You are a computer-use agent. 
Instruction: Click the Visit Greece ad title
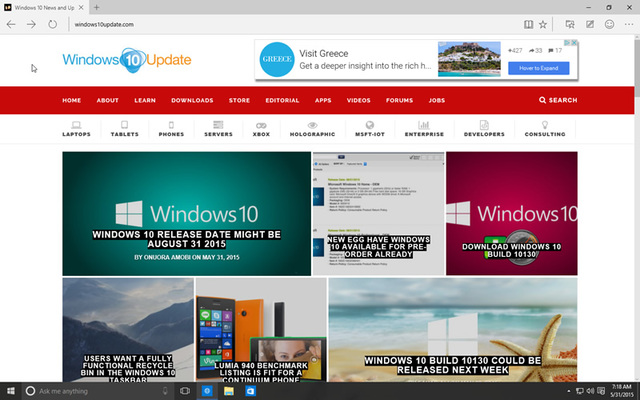324,53
